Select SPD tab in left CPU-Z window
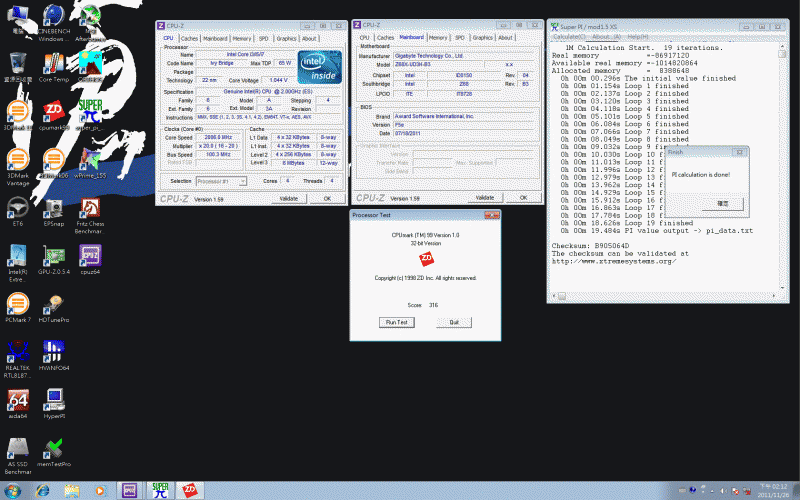The width and height of the screenshot is (800, 500). 263,39
